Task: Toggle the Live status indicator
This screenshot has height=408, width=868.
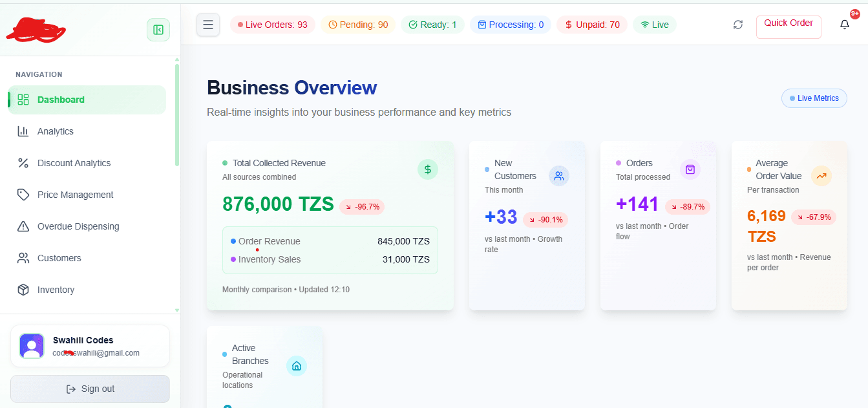Action: (x=654, y=24)
